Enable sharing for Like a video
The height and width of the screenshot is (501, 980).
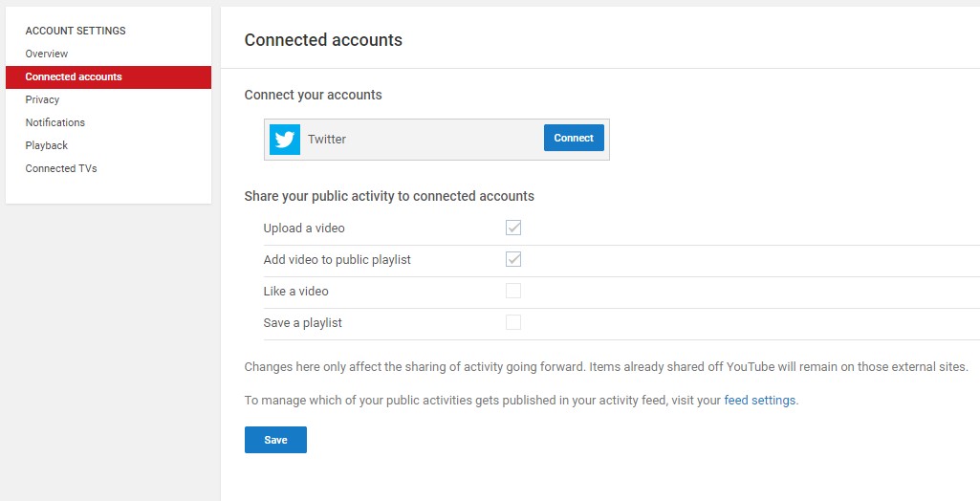[x=513, y=291]
